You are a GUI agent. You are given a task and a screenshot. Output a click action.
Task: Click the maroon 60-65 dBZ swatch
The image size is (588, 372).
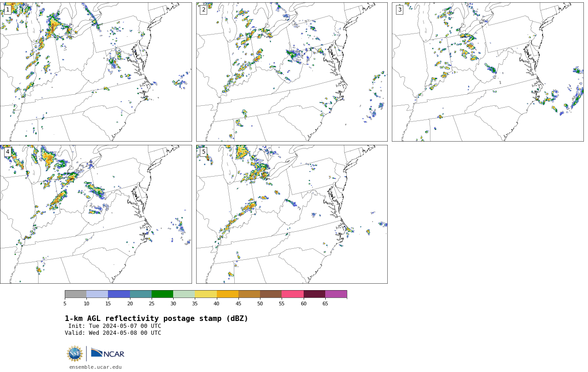tap(314, 294)
